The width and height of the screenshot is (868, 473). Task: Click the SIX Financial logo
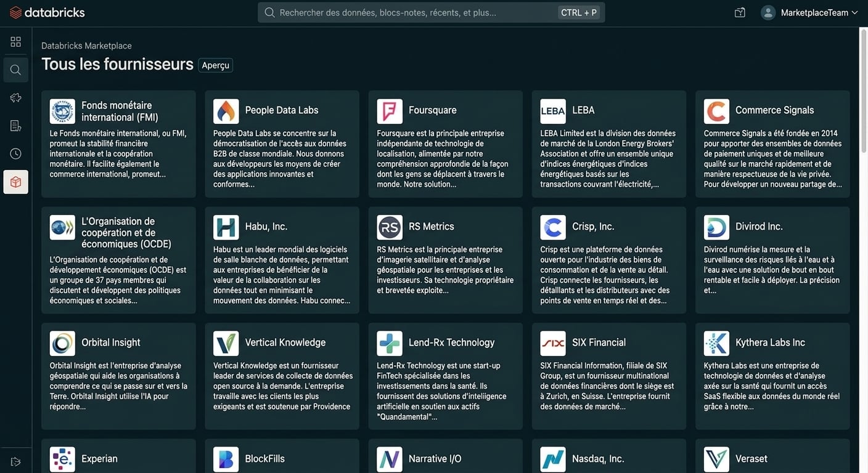tap(553, 343)
